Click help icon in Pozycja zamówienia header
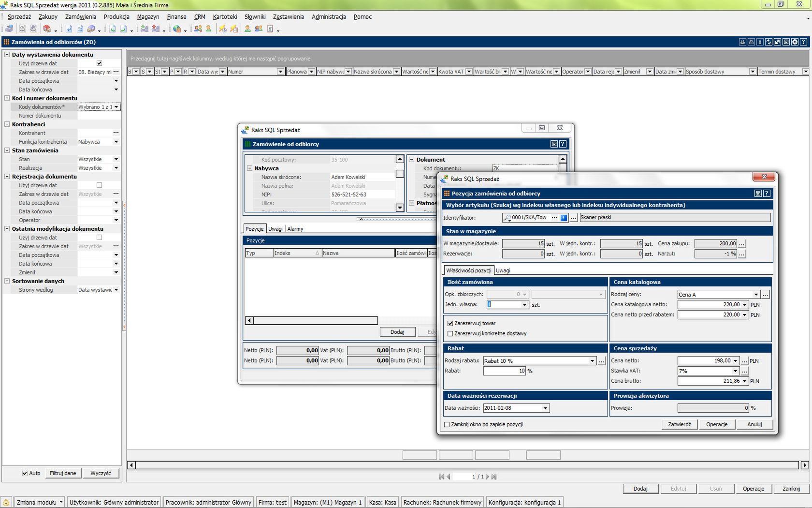The width and height of the screenshot is (812, 508). [x=767, y=193]
